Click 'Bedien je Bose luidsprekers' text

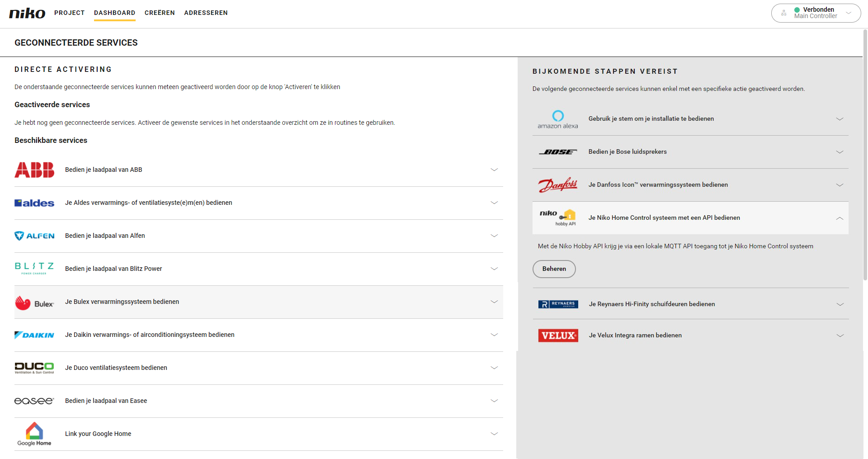click(x=627, y=151)
